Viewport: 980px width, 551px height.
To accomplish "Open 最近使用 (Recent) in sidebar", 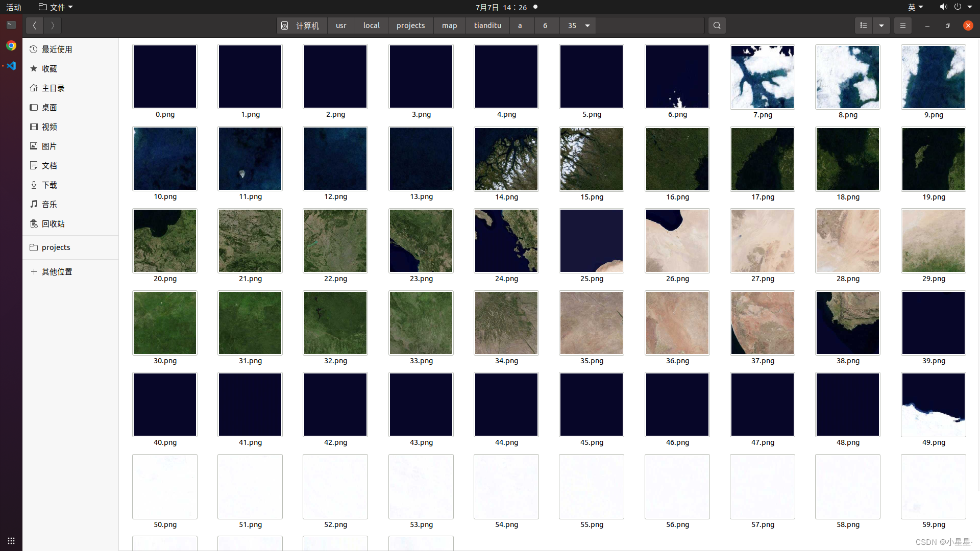I will click(70, 49).
